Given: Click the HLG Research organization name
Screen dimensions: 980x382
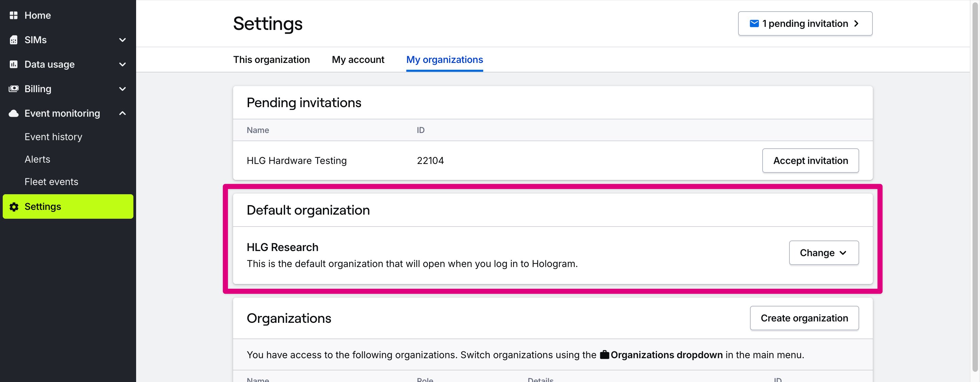Looking at the screenshot, I should coord(282,247).
